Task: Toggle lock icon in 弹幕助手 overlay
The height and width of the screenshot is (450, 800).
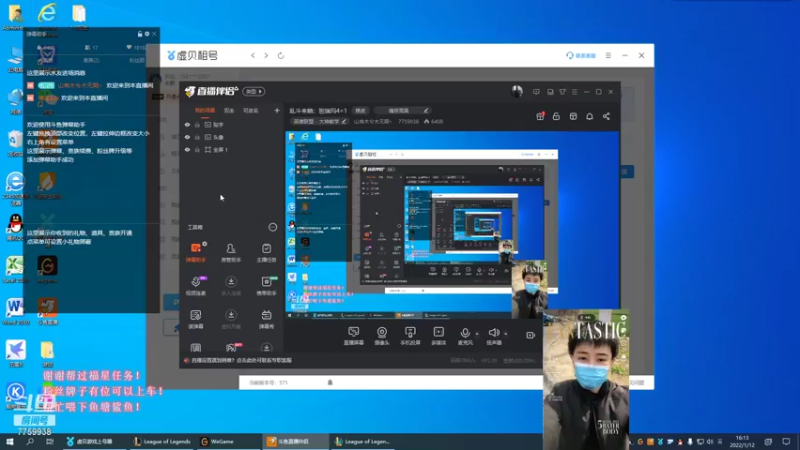Action: pyautogui.click(x=140, y=34)
